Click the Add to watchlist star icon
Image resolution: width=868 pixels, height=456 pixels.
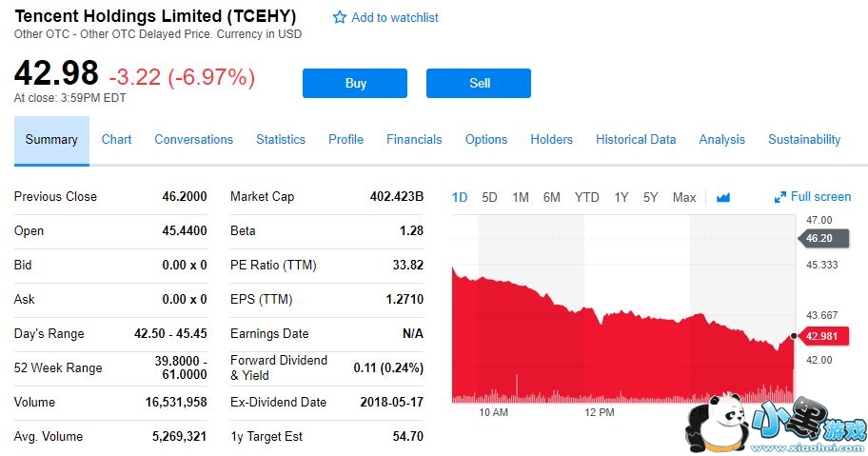(x=340, y=17)
